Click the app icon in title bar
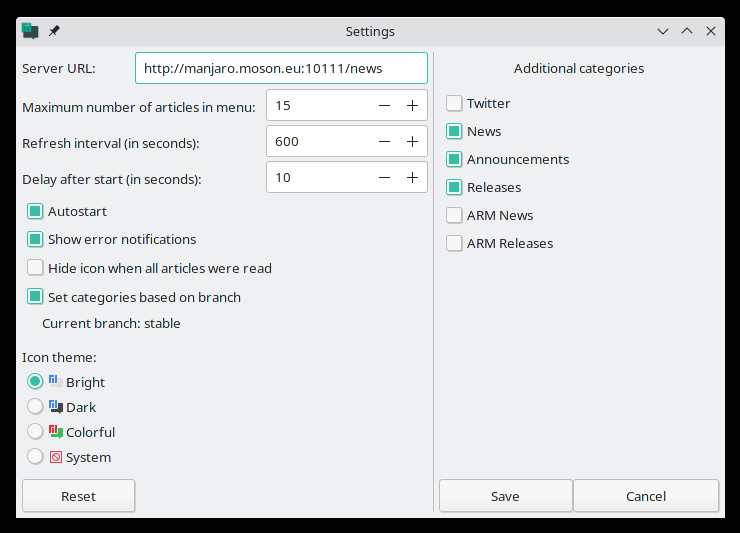 30,31
